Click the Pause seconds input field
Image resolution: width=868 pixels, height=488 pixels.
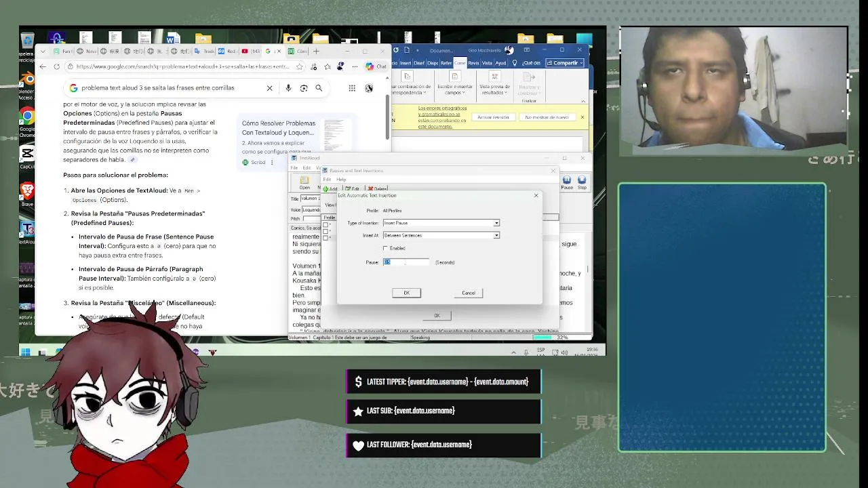pyautogui.click(x=406, y=262)
